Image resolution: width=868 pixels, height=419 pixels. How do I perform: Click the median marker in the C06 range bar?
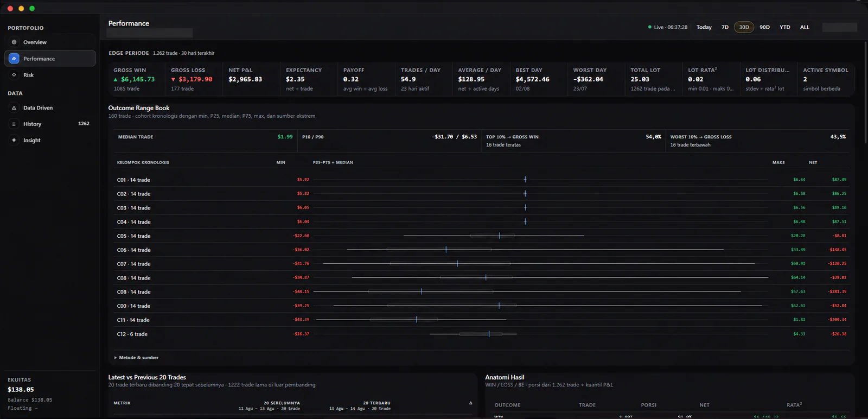click(446, 250)
